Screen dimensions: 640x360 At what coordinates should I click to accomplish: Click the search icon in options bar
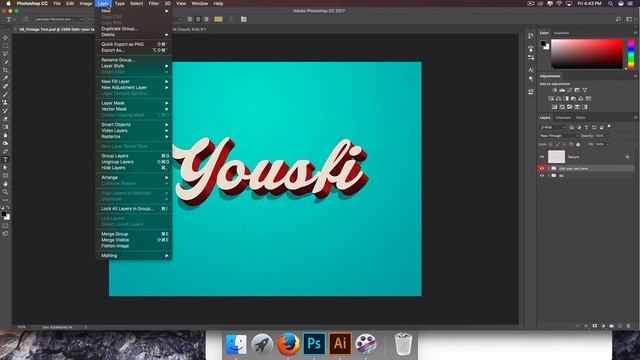(618, 19)
